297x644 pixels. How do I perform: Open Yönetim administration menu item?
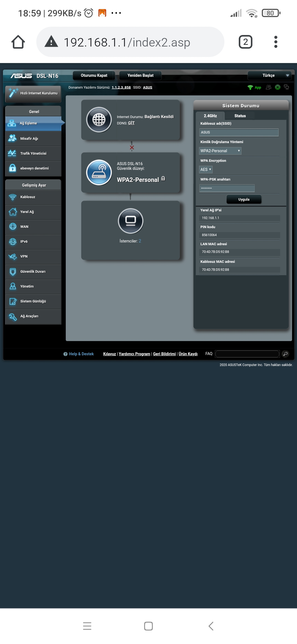tap(33, 286)
